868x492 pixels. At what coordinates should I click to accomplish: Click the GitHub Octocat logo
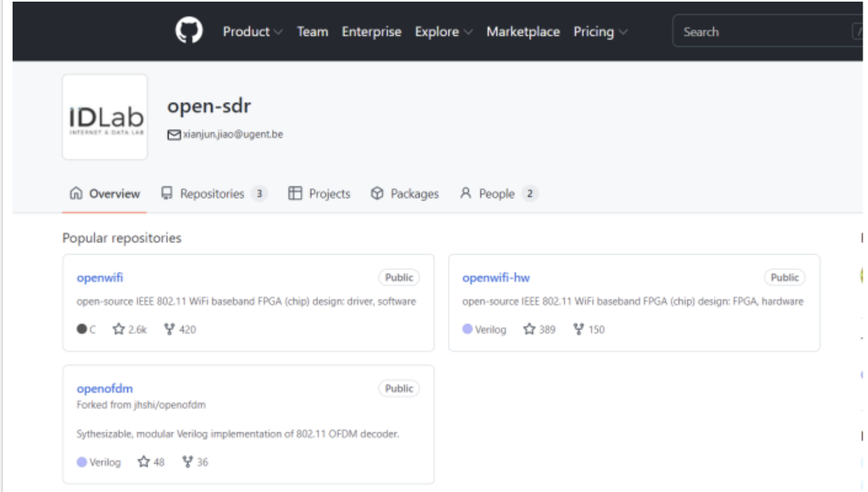pos(189,30)
